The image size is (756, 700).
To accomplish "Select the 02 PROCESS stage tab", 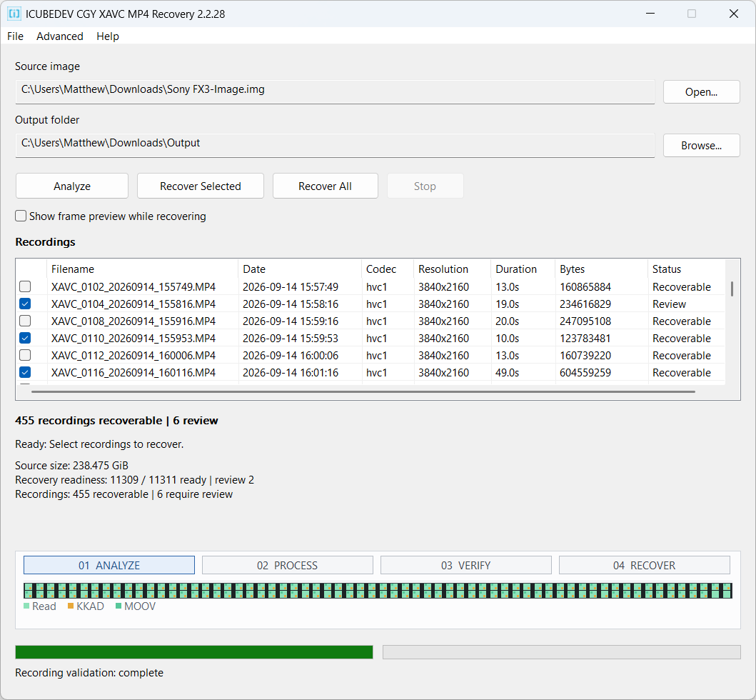I will click(288, 565).
